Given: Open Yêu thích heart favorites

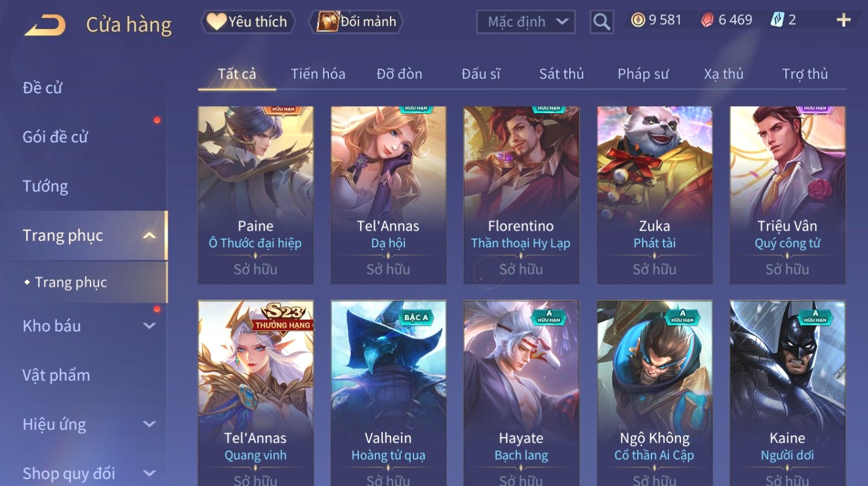Looking at the screenshot, I should tap(248, 22).
